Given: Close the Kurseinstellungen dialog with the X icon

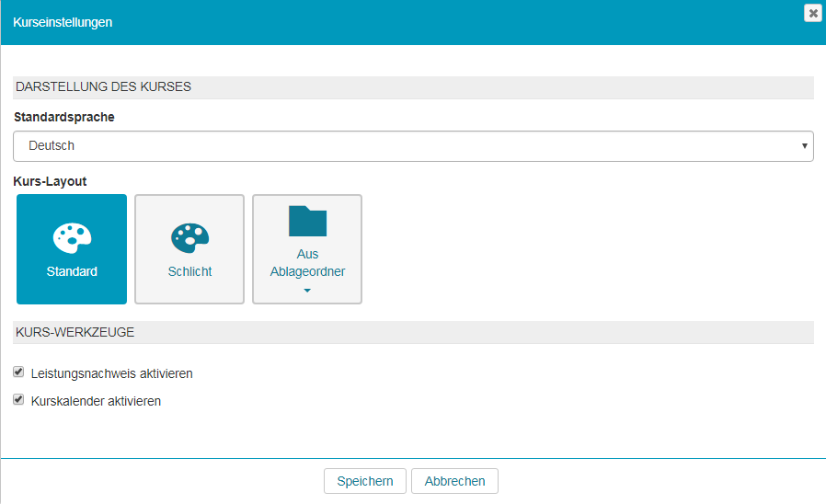Looking at the screenshot, I should click(x=812, y=13).
